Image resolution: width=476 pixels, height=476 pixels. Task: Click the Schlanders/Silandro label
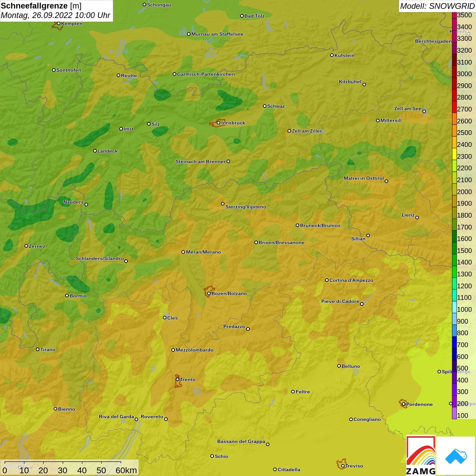click(100, 258)
